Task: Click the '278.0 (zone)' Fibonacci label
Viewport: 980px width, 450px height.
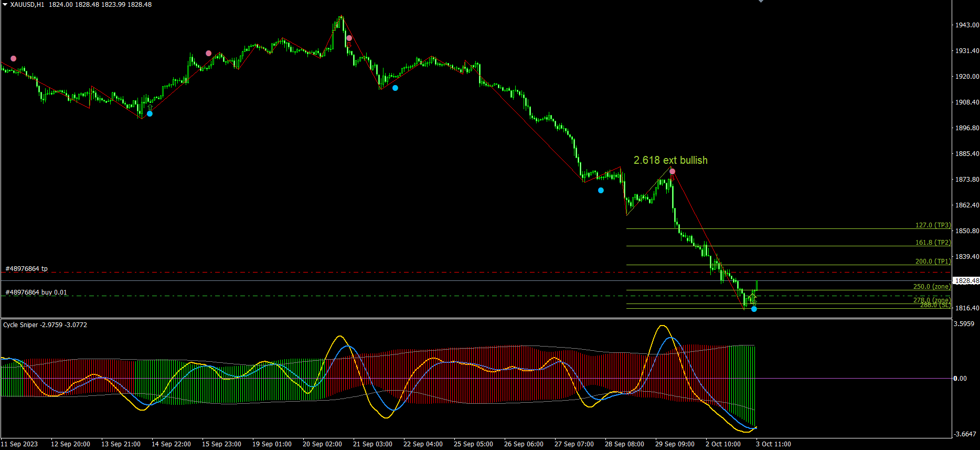Action: tap(932, 300)
